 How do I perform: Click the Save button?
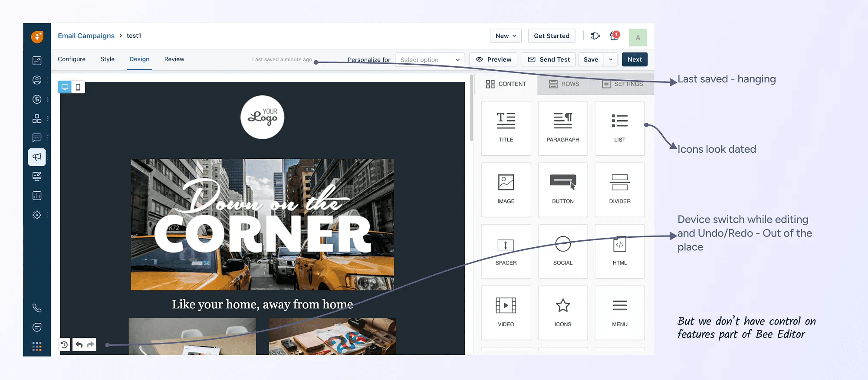point(591,59)
